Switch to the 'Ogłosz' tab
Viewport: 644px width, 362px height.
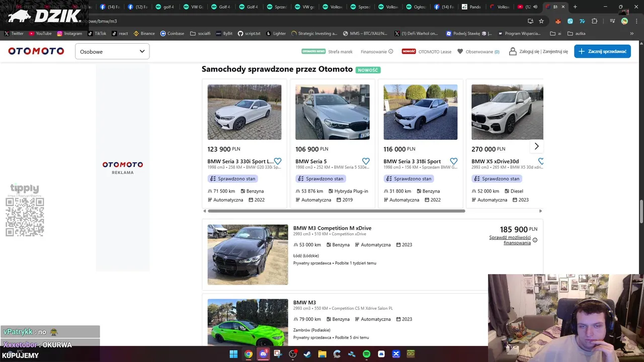[x=415, y=7]
